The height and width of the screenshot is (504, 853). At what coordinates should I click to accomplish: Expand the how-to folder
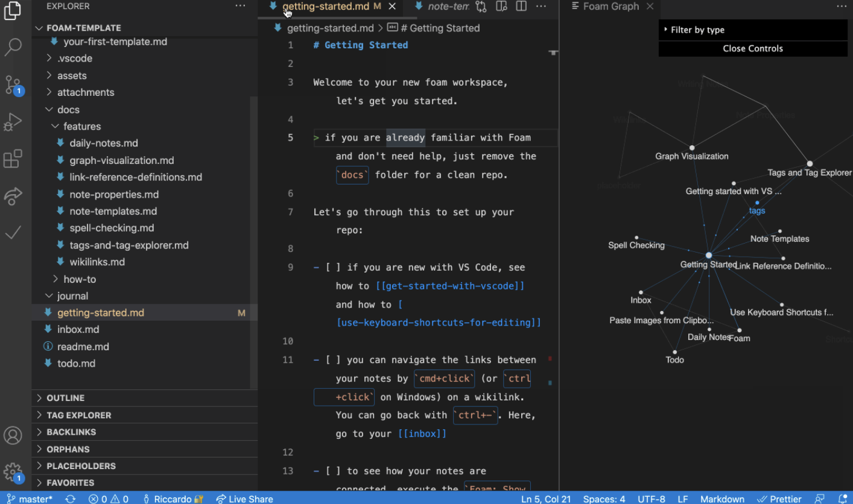point(79,279)
